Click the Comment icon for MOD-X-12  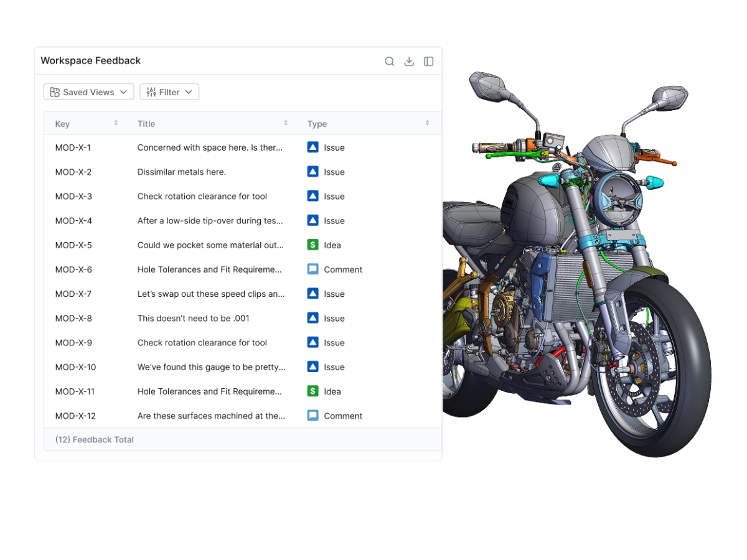[x=313, y=416]
